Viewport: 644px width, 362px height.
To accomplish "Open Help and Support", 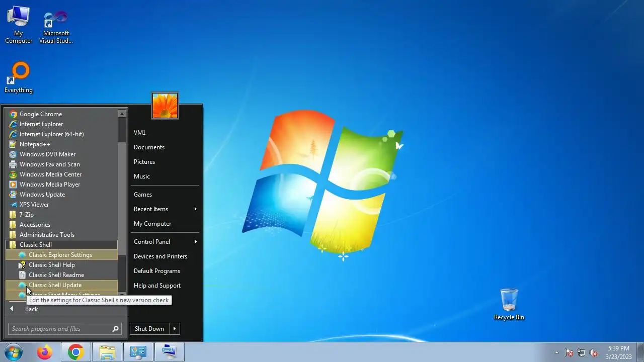I will coord(165,286).
